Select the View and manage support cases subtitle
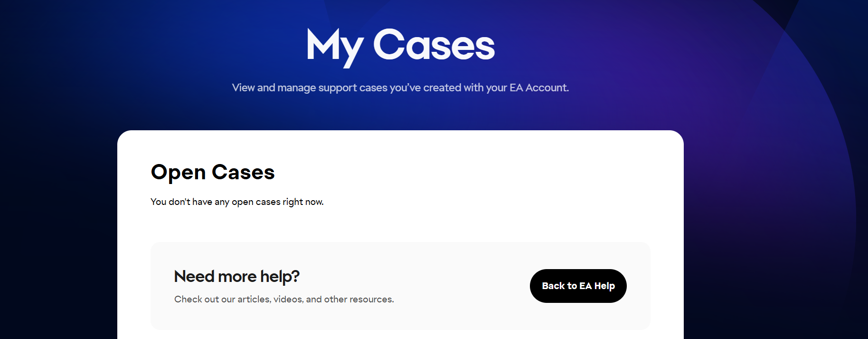The height and width of the screenshot is (339, 868). (x=400, y=87)
